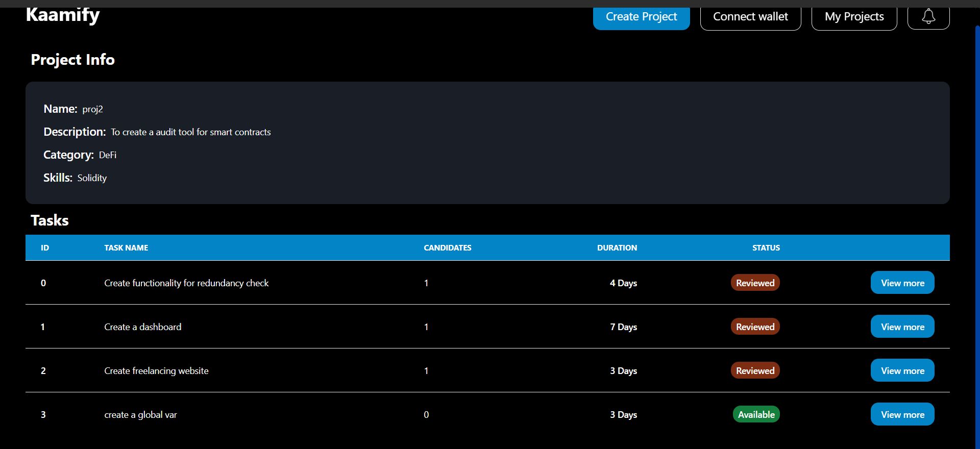Click the '7 Days' duration cell
Screen dimensions: 980x449
pos(623,327)
